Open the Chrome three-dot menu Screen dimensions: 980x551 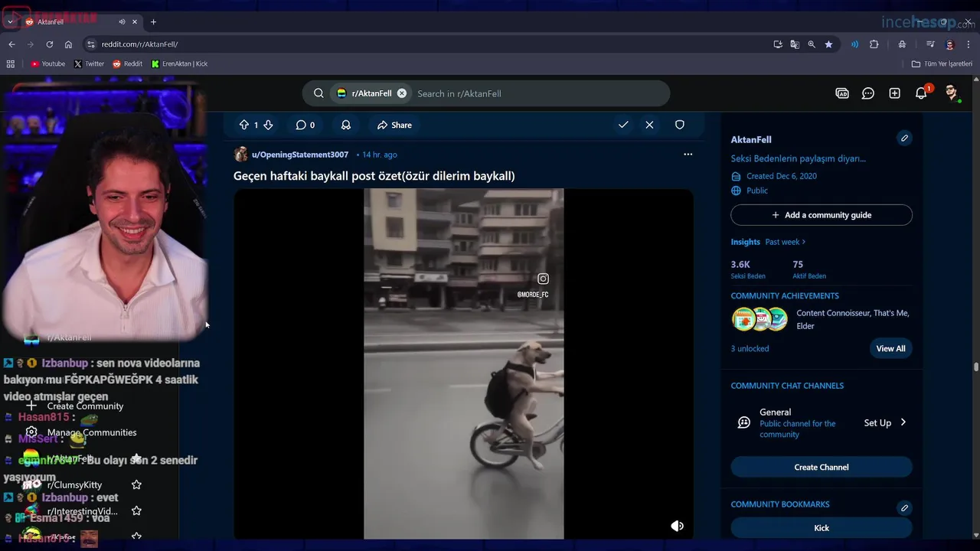coord(968,44)
